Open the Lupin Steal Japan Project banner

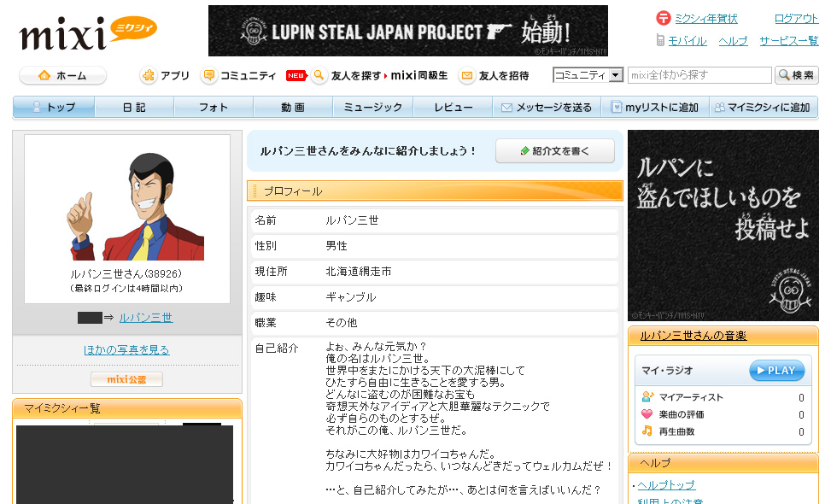408,31
